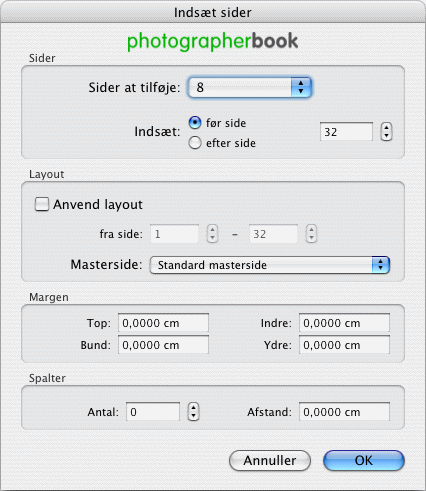Click the Ydre margin input field
This screenshot has width=426, height=491.
(344, 345)
